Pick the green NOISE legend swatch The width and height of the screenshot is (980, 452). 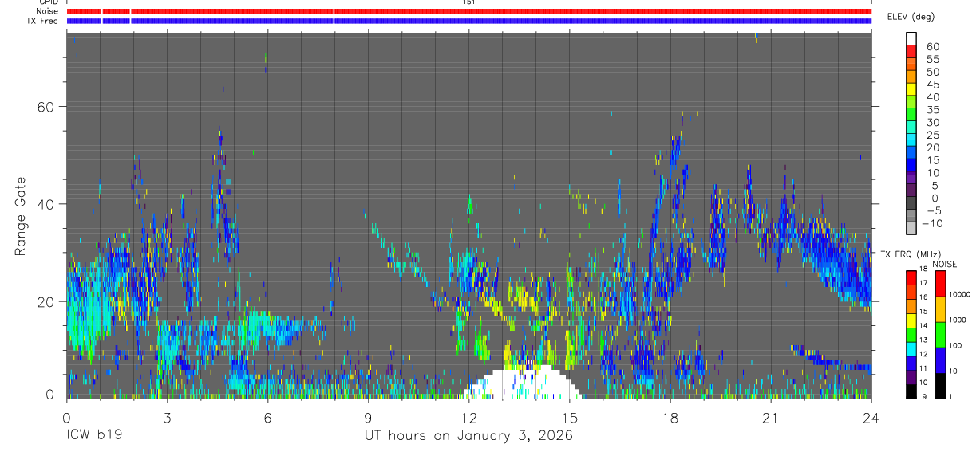[940, 334]
